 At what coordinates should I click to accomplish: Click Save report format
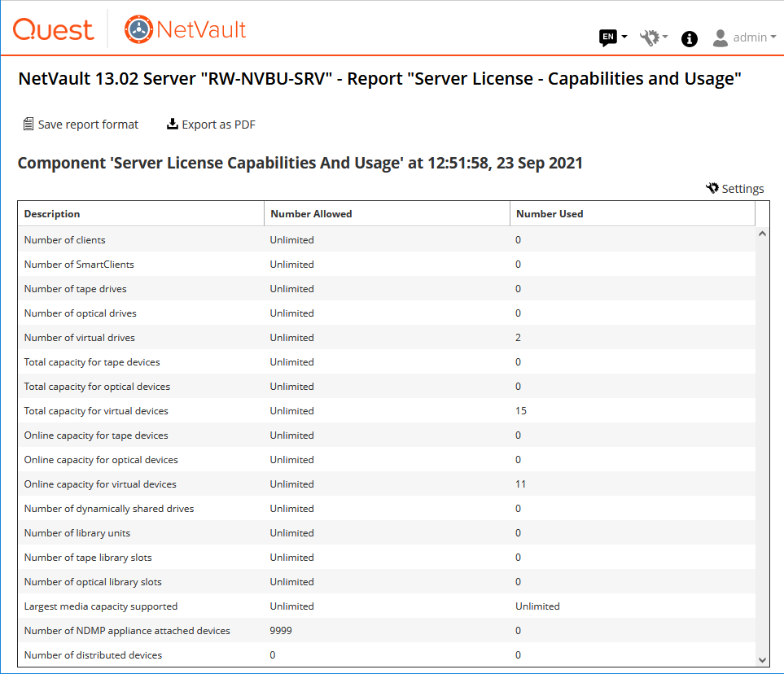click(81, 125)
